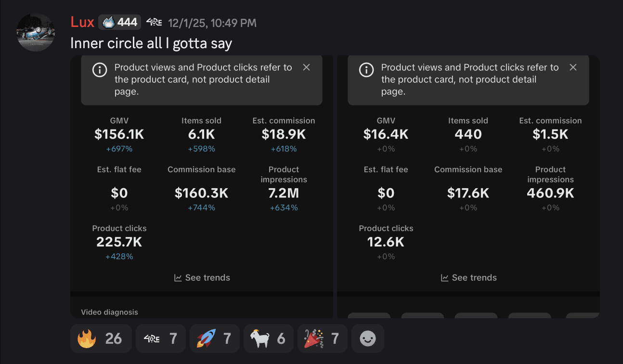Open See trends in right screenshot
Viewport: 623px width, 364px height.
[x=469, y=278]
